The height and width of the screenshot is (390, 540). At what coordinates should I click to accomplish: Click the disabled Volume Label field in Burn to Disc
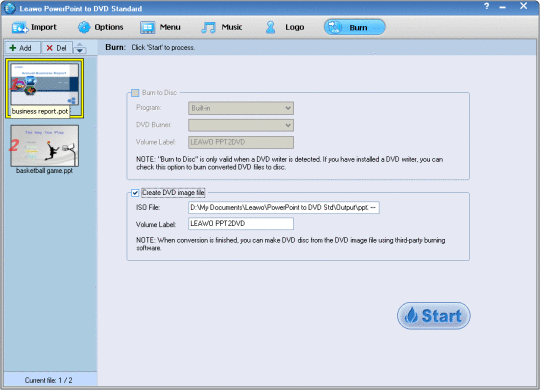pyautogui.click(x=241, y=142)
